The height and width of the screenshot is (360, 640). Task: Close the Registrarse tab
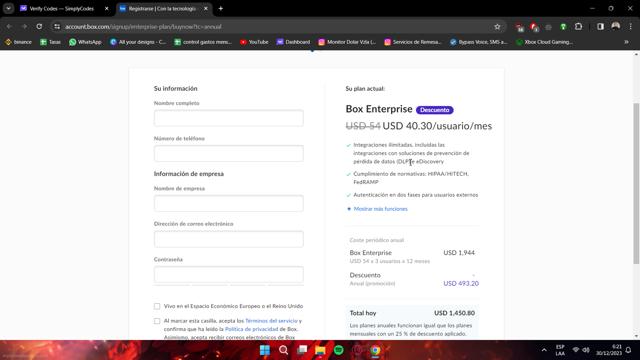(x=206, y=9)
